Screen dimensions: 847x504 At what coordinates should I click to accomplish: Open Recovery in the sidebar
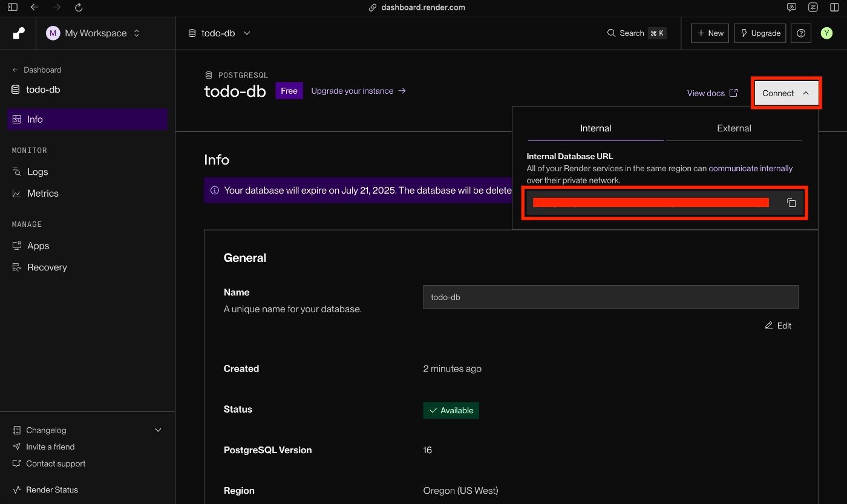point(47,267)
